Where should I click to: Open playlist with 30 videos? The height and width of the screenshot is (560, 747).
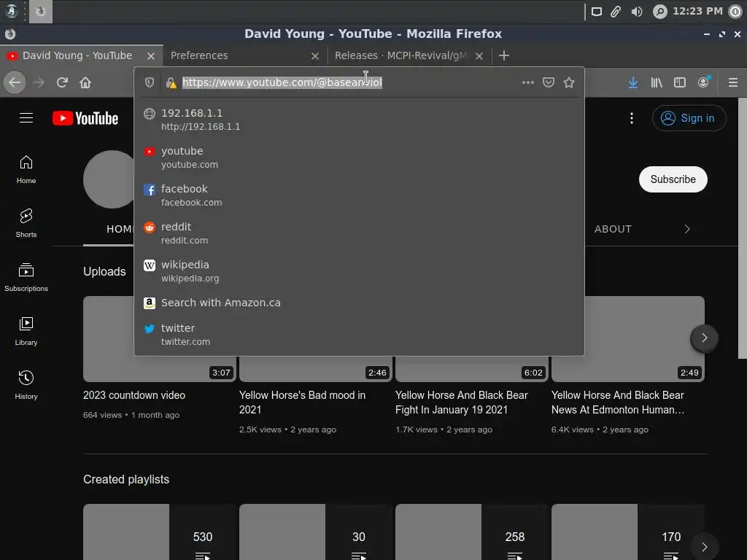click(315, 532)
